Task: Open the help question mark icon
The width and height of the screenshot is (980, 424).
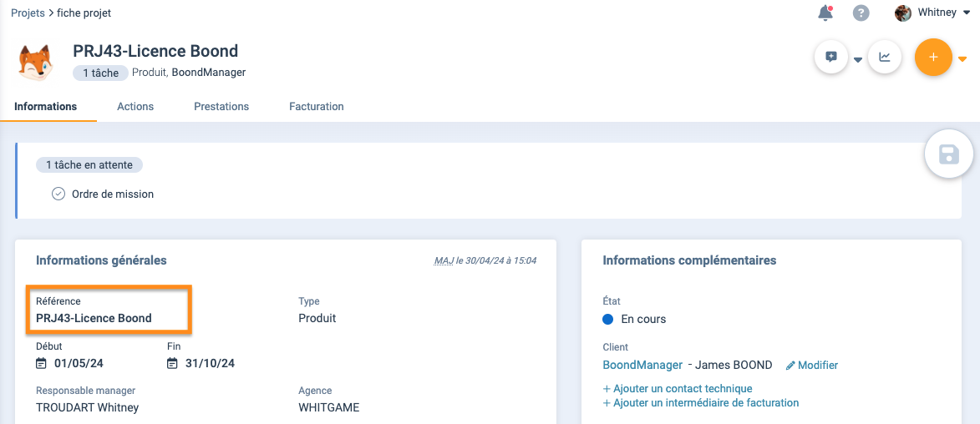Action: click(x=861, y=13)
